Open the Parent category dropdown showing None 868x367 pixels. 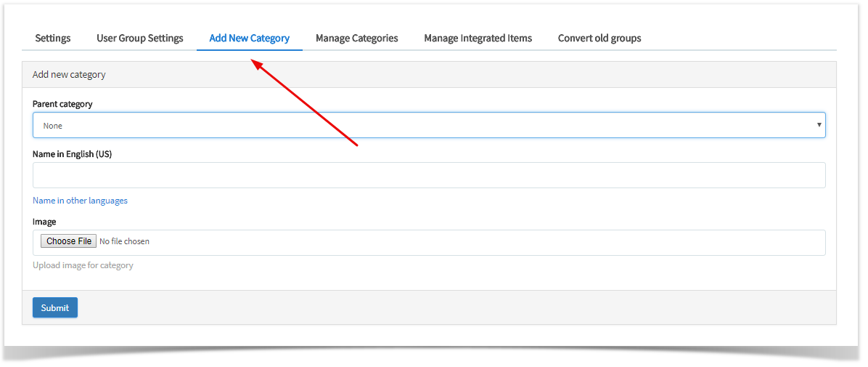(x=429, y=125)
